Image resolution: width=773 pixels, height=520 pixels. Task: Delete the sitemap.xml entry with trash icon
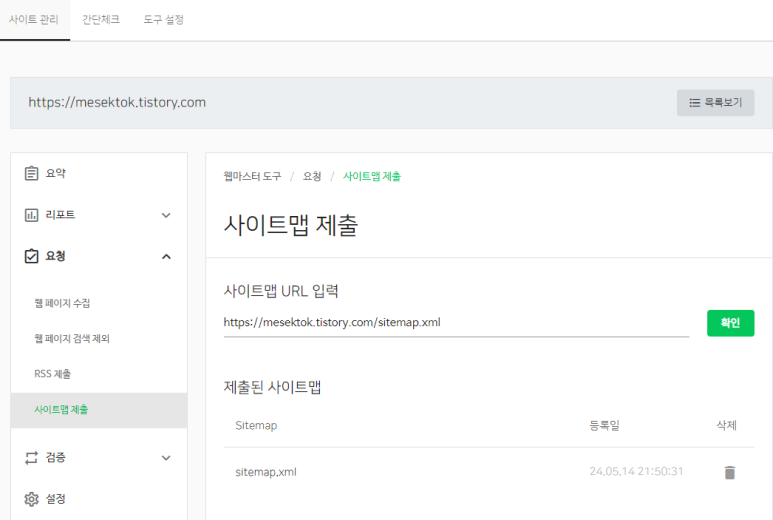click(x=730, y=472)
